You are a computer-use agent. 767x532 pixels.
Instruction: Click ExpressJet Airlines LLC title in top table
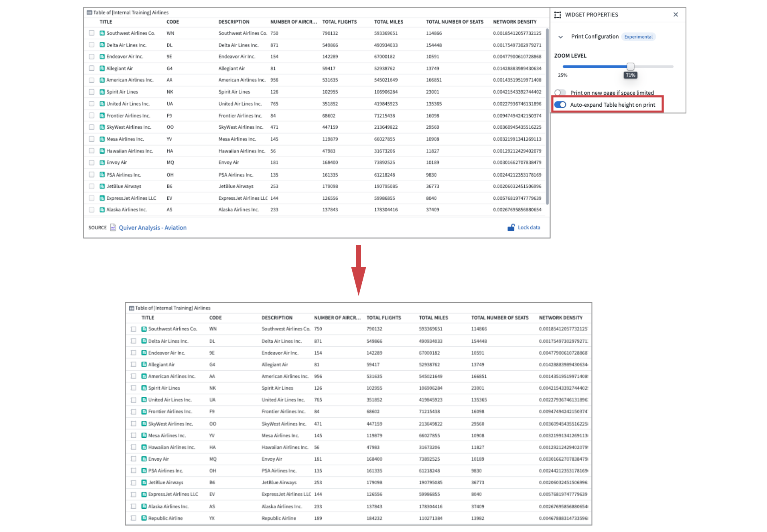pos(131,198)
